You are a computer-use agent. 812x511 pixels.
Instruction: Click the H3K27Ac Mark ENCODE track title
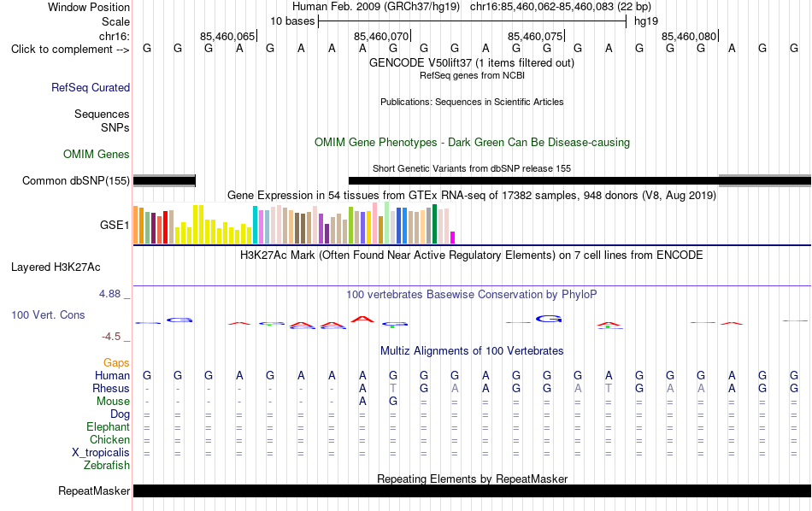click(472, 255)
